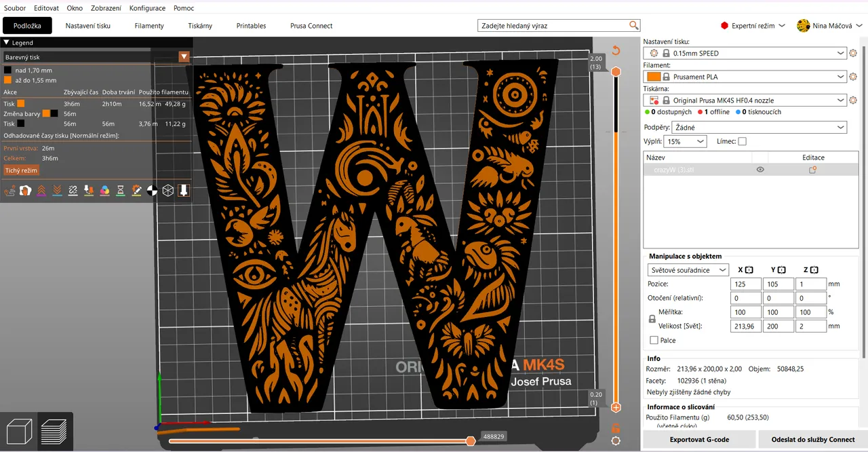Toggle wipe moves icon in legend toolbar
This screenshot has width=868, height=452.
tap(26, 191)
